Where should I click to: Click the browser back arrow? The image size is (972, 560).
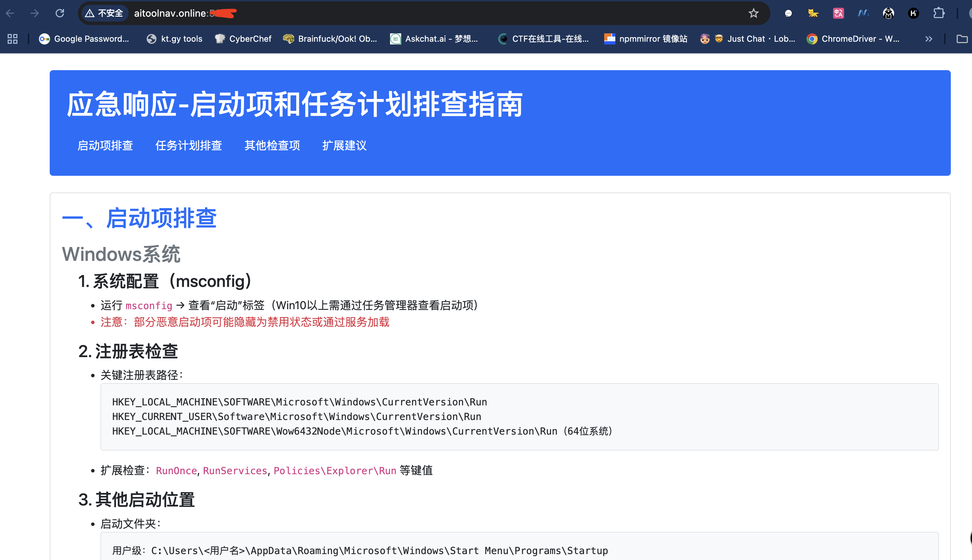10,14
